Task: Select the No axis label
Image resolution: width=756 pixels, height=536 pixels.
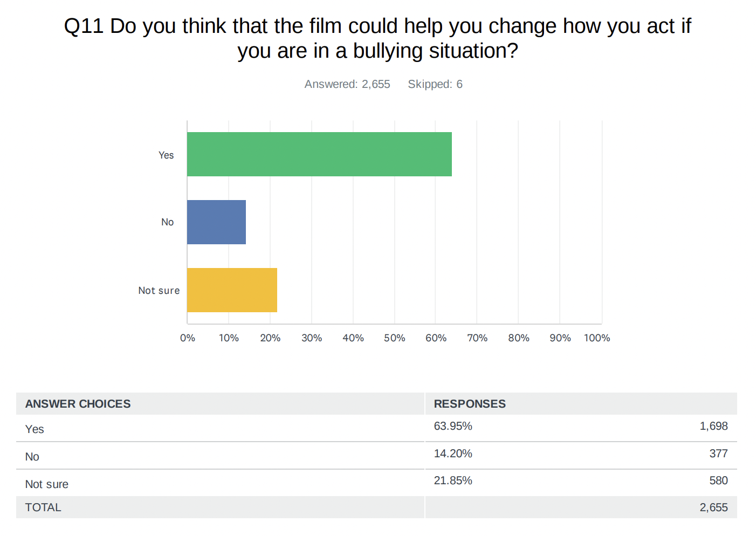Action: point(167,222)
